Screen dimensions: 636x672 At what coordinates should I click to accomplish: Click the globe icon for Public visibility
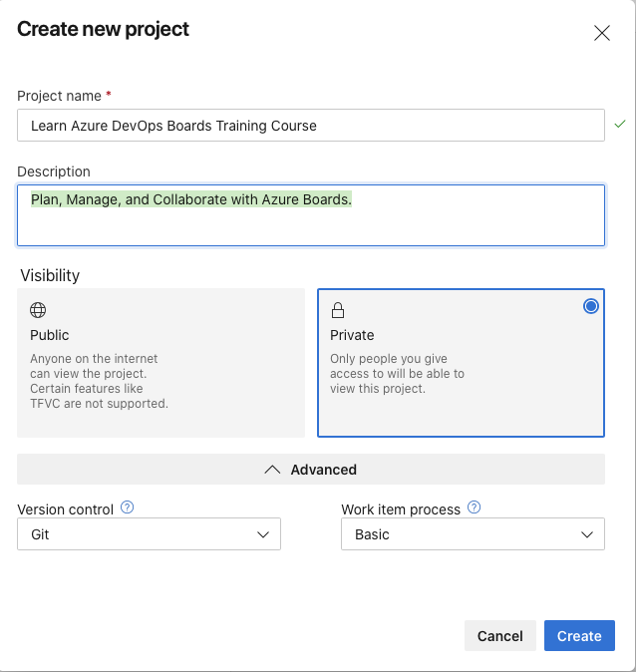(x=38, y=310)
